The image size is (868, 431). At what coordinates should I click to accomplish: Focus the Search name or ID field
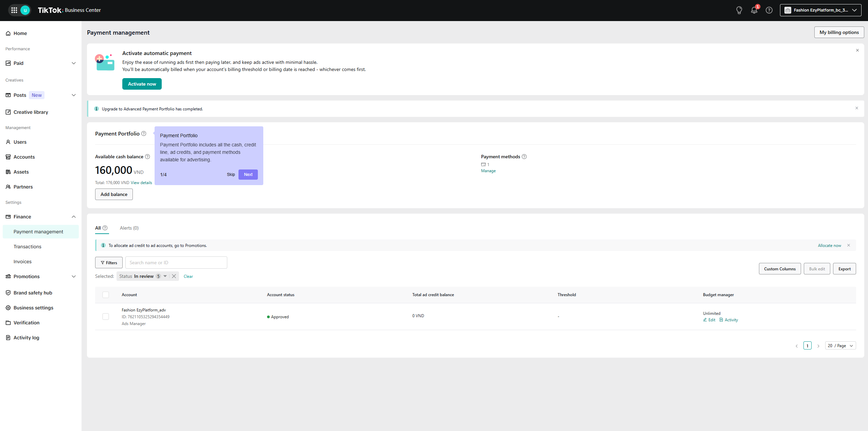coord(176,263)
